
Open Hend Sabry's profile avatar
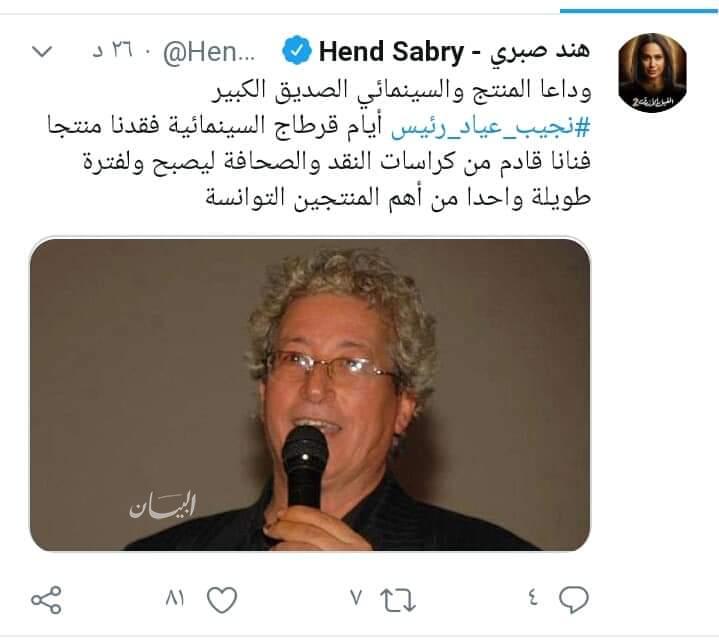coord(652,72)
